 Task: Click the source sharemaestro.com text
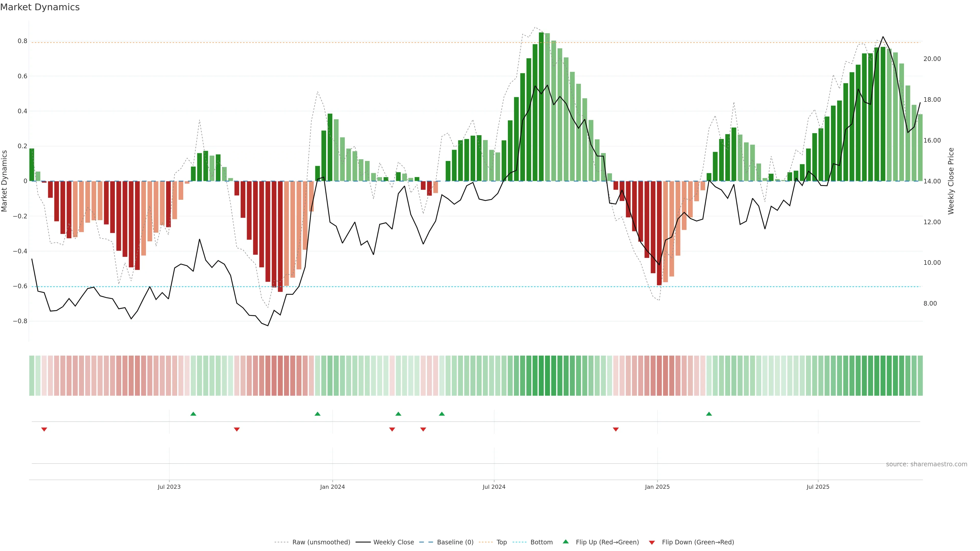pos(926,464)
